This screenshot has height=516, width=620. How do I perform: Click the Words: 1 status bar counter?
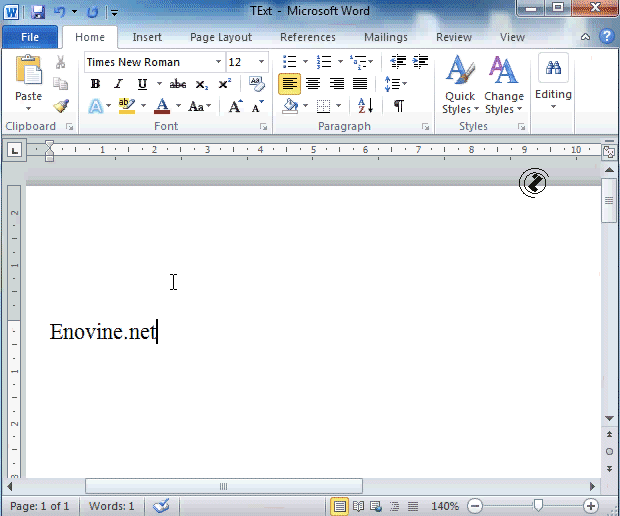[x=111, y=506]
